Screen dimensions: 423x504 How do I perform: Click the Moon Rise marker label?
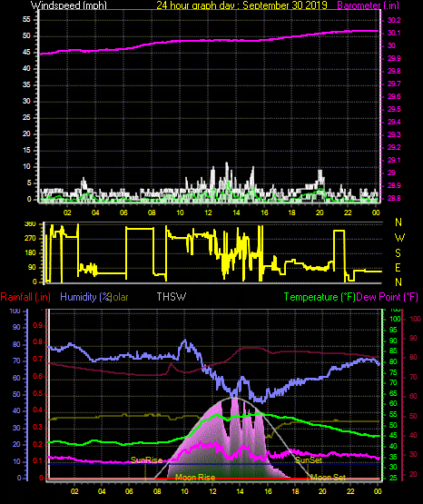[195, 478]
